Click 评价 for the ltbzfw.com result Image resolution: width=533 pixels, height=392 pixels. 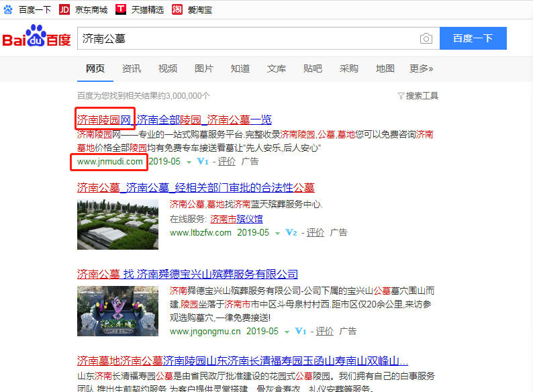click(x=316, y=232)
